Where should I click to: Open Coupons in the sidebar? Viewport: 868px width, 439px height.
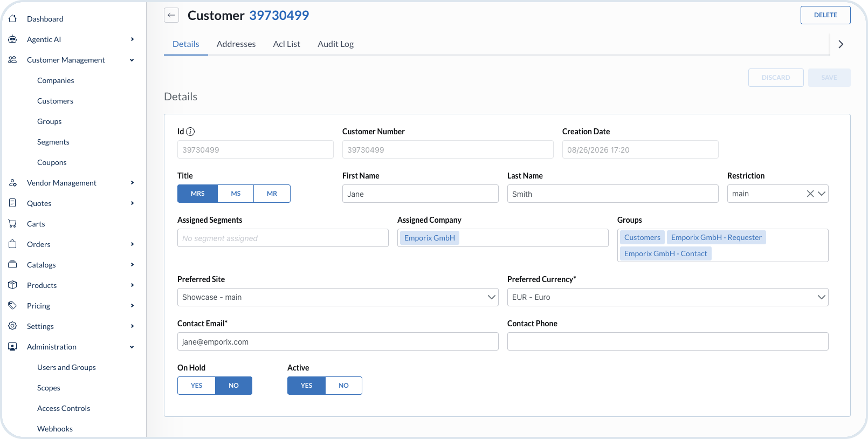pos(52,162)
